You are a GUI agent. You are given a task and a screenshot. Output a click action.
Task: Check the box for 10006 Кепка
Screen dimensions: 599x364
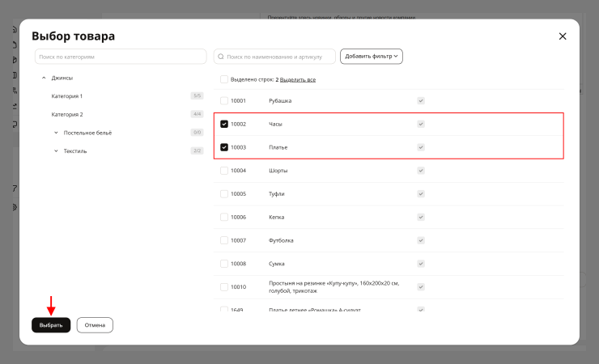pos(224,217)
